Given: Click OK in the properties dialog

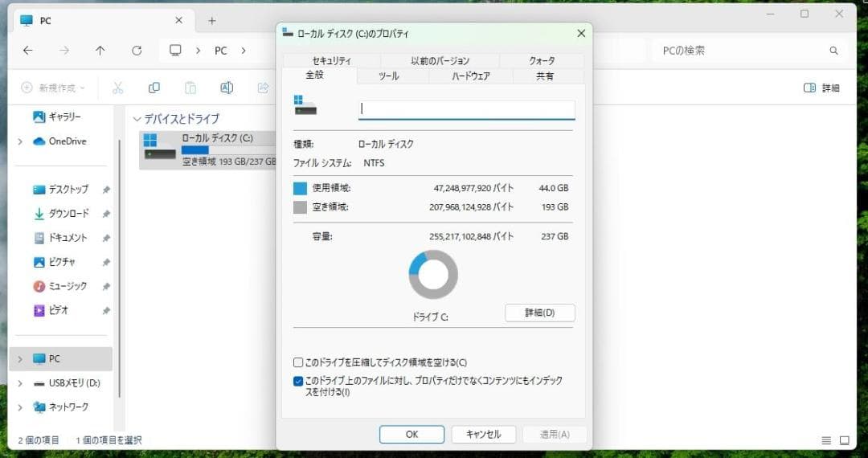Looking at the screenshot, I should tap(411, 434).
